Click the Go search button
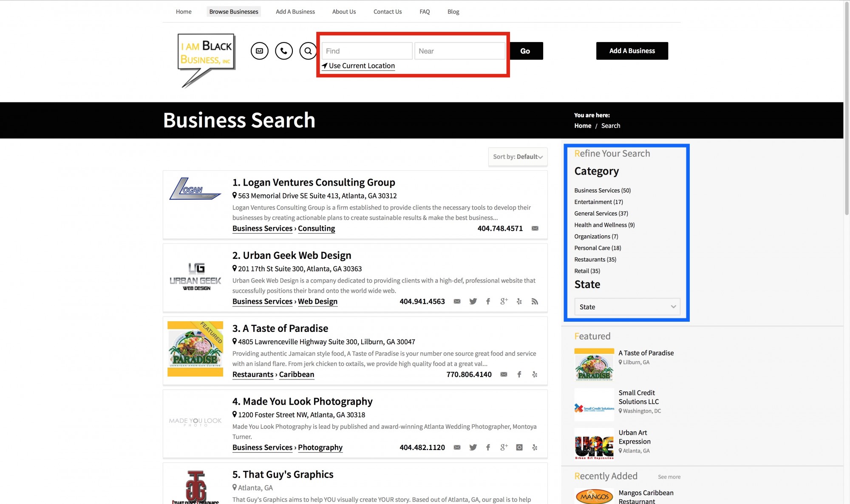Viewport: 850px width, 504px height. pyautogui.click(x=526, y=51)
